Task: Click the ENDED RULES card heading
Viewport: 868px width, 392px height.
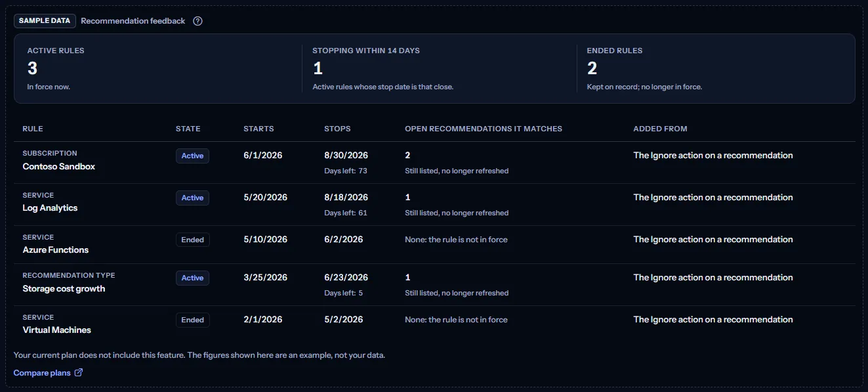Action: pos(615,51)
